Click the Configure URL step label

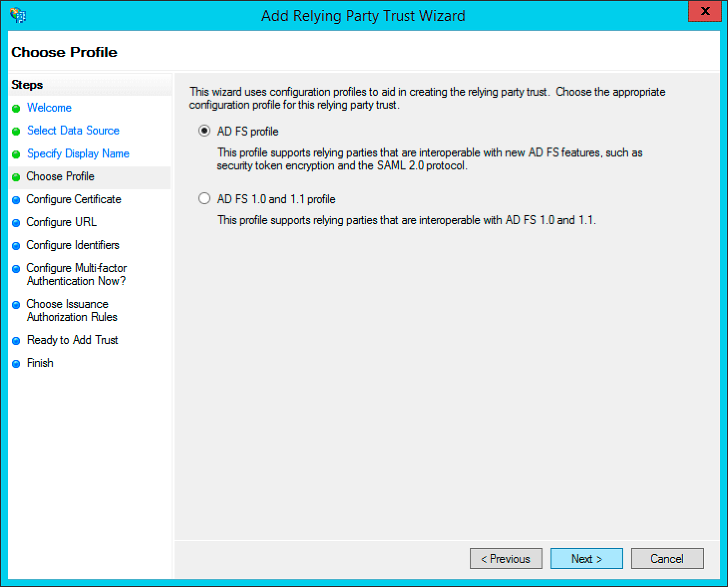tap(61, 222)
